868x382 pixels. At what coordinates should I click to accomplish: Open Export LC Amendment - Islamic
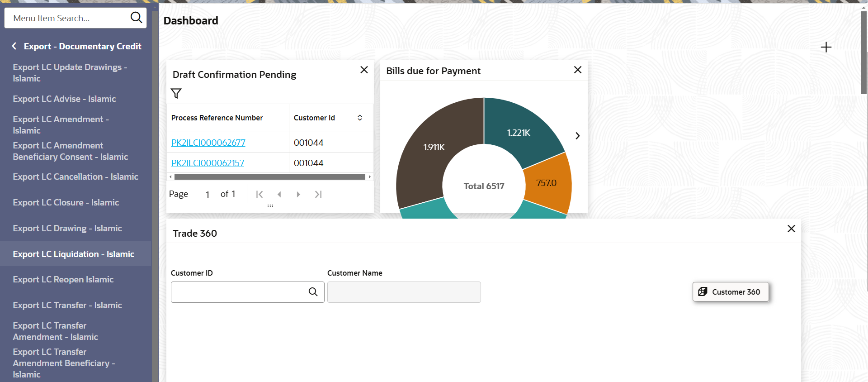[x=61, y=124]
